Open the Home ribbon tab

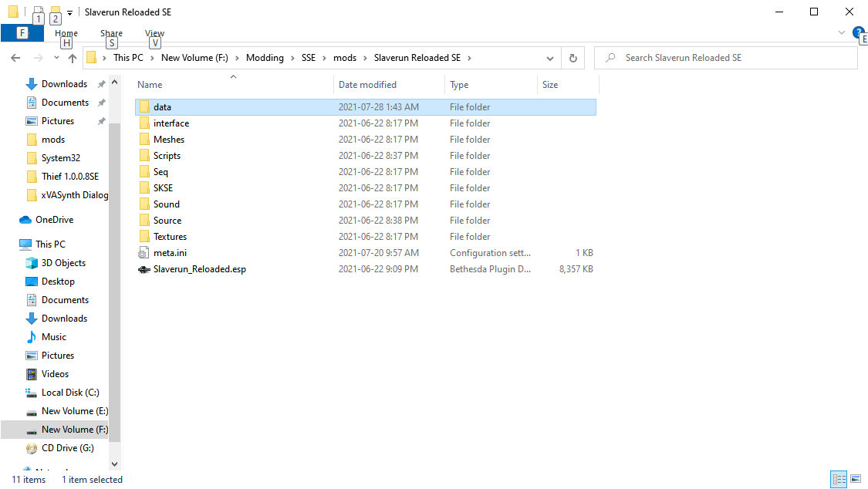click(x=66, y=33)
